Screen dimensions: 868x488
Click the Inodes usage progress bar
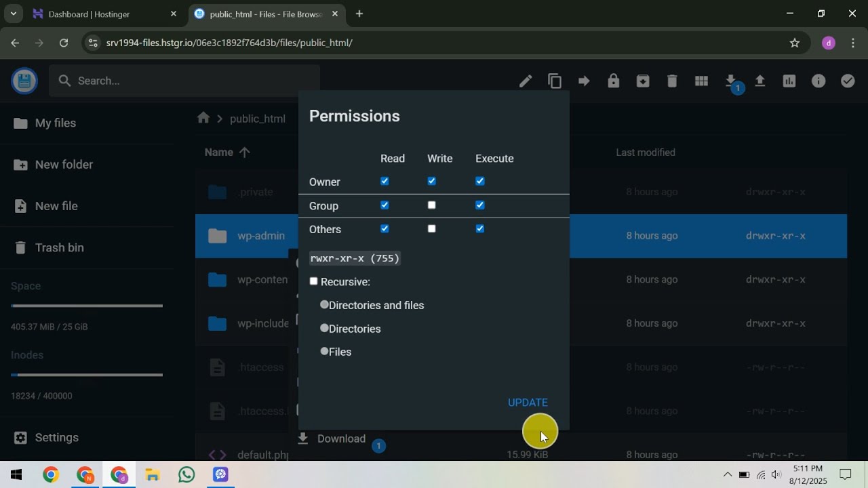pyautogui.click(x=87, y=375)
